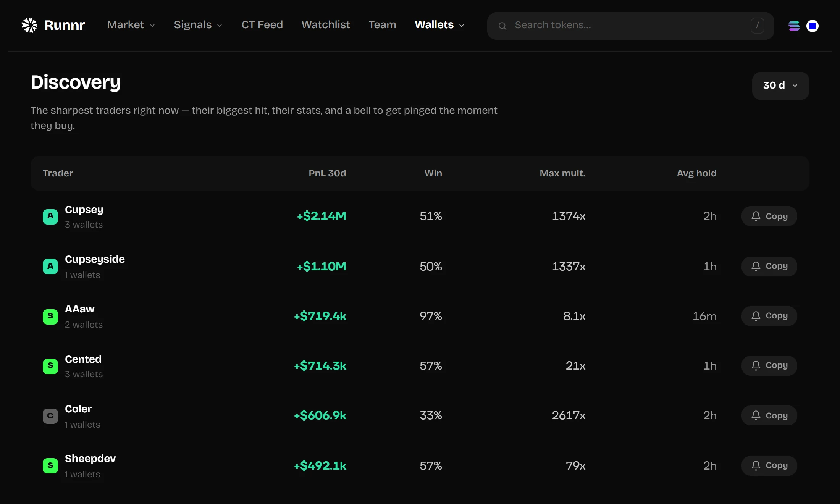This screenshot has height=504, width=840.
Task: Open Cupsey trader name
Action: pyautogui.click(x=84, y=210)
